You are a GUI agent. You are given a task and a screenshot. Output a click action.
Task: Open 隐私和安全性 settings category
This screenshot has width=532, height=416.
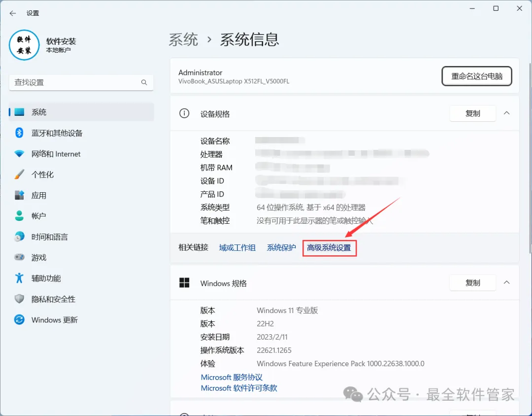pyautogui.click(x=81, y=299)
